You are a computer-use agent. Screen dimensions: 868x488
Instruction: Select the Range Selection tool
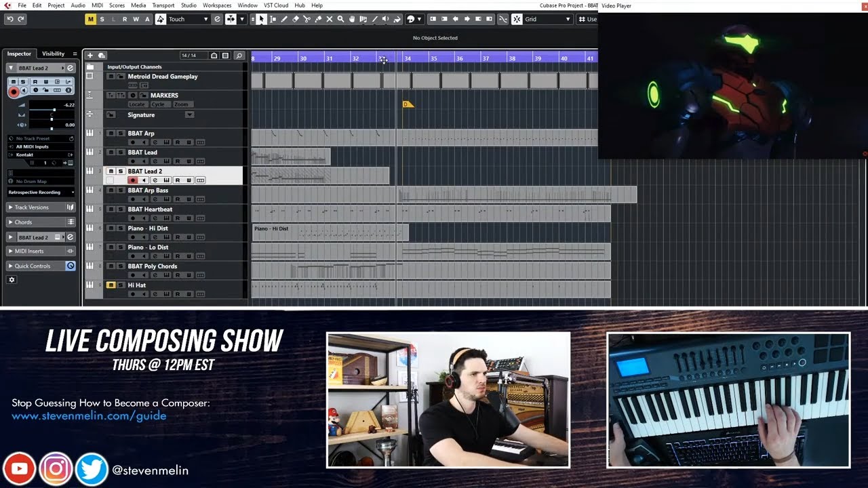pyautogui.click(x=273, y=19)
